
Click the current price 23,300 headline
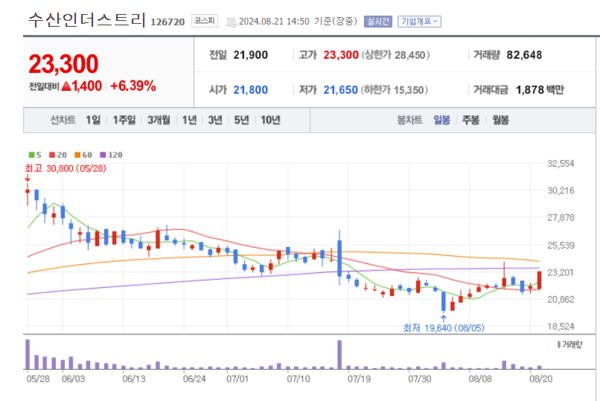click(64, 64)
